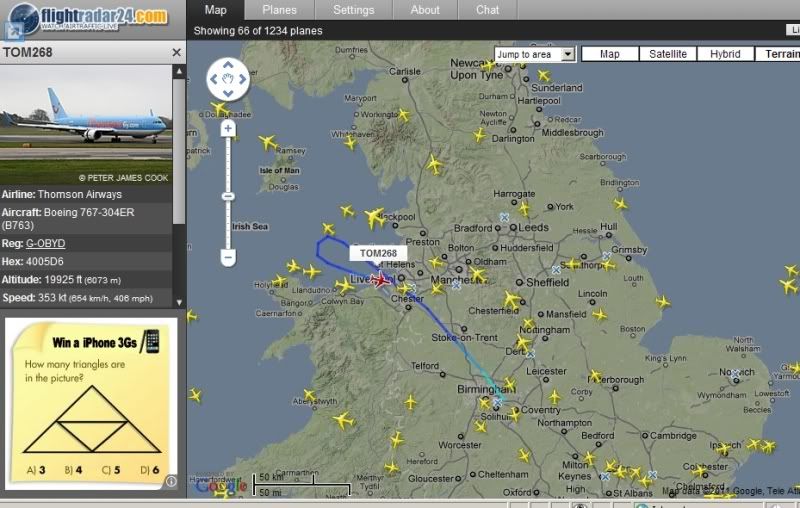Open the About tab
Image resolution: width=800 pixels, height=508 pixels.
[x=425, y=10]
